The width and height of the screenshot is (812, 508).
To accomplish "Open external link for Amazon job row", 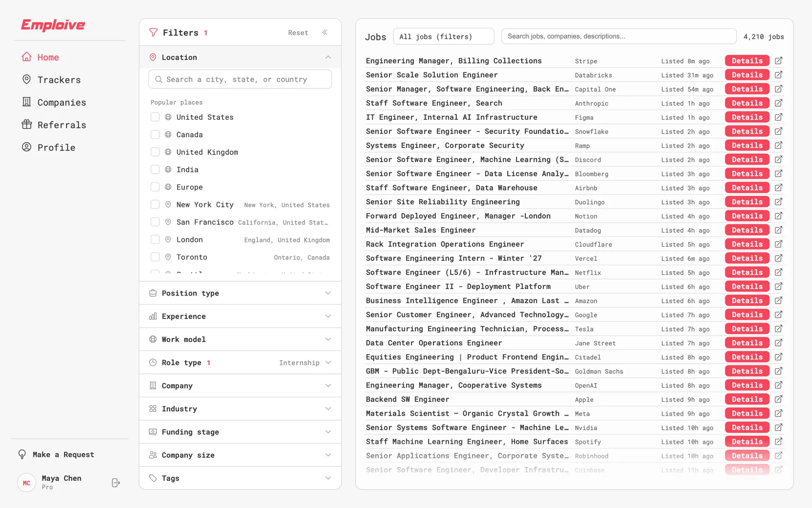I will click(x=779, y=301).
